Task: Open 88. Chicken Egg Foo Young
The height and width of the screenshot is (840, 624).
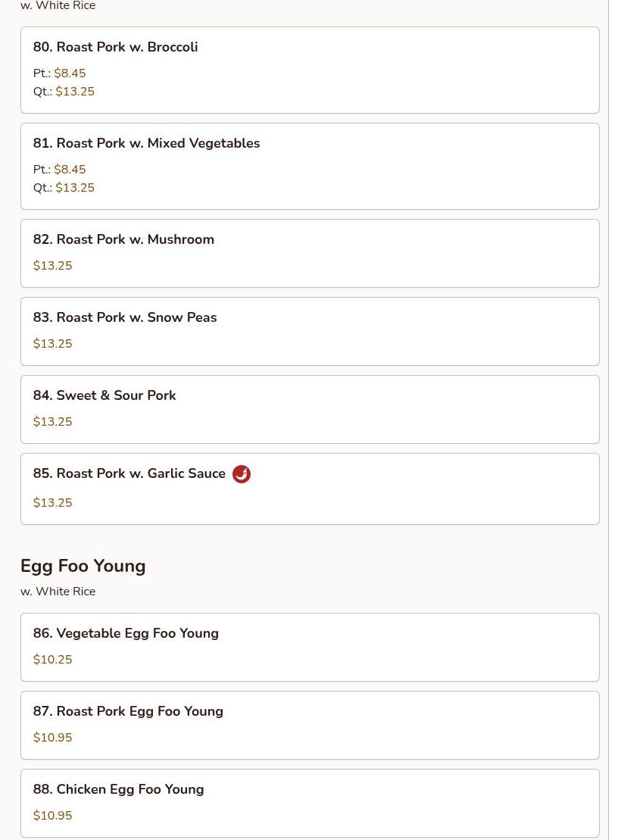Action: pos(118,789)
